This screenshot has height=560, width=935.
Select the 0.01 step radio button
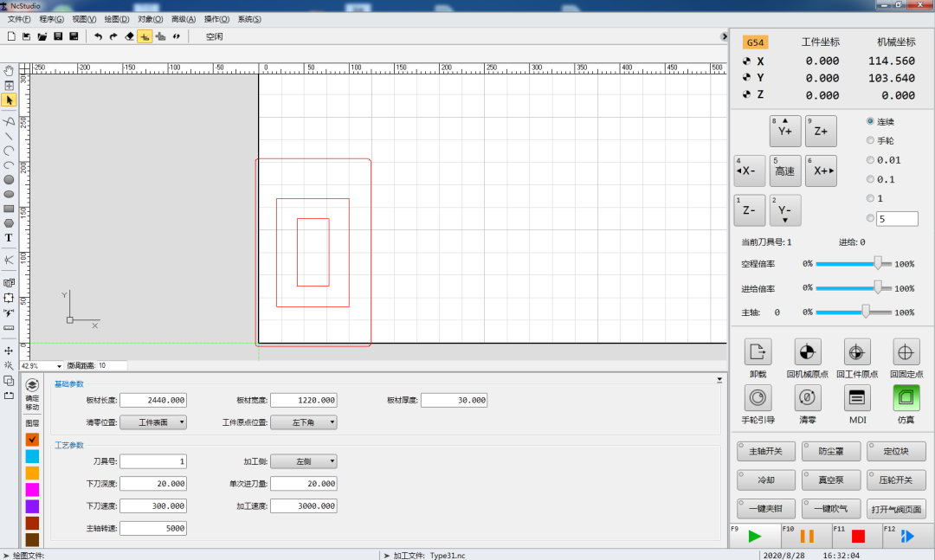point(871,159)
